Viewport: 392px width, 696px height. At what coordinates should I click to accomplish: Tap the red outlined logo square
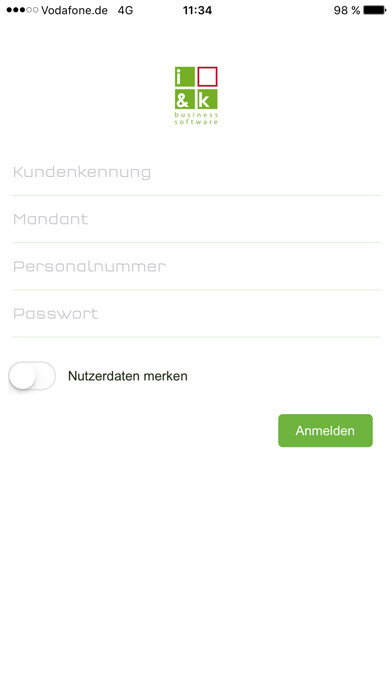coord(207,76)
